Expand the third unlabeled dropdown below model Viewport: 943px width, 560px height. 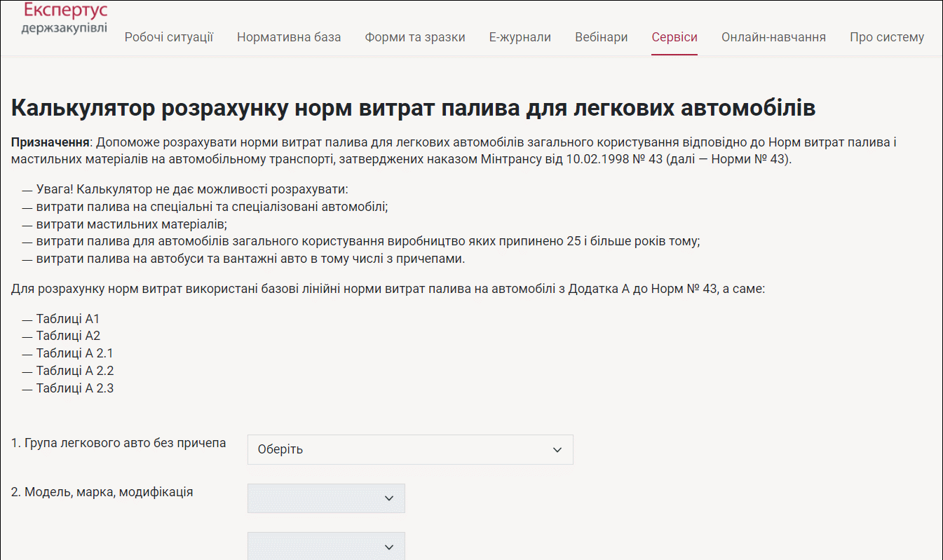click(326, 546)
